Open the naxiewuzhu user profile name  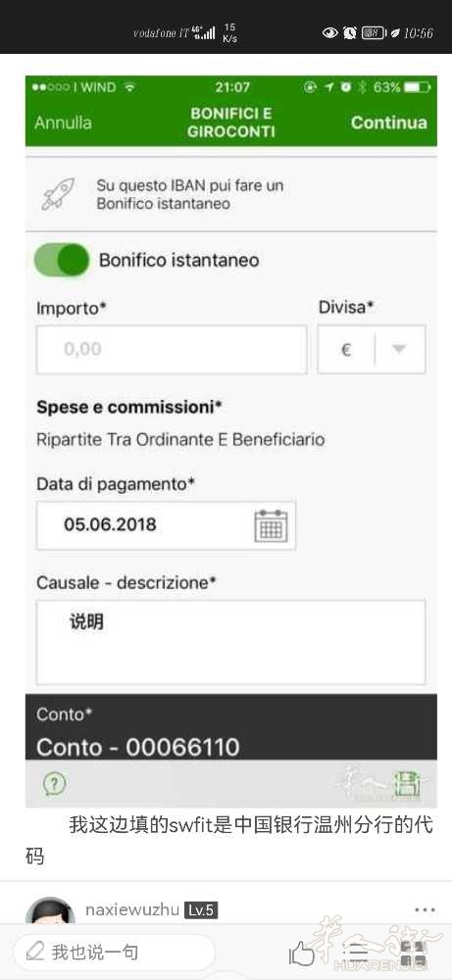click(132, 909)
